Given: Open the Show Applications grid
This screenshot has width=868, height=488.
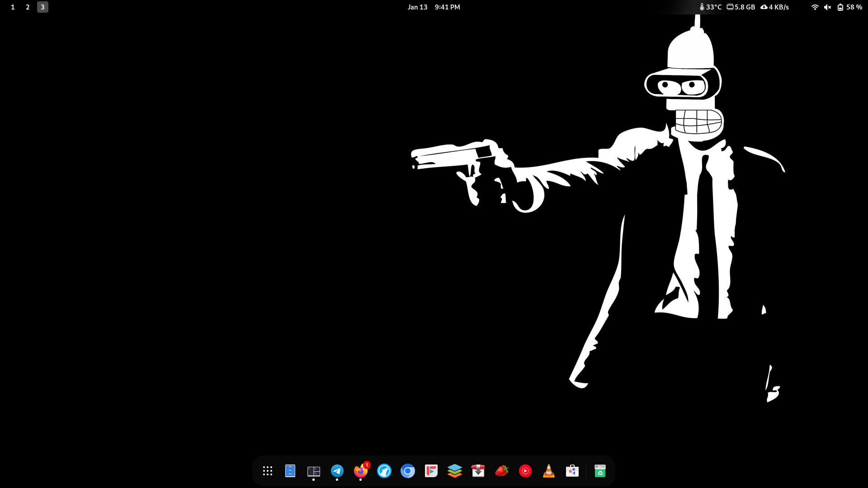Looking at the screenshot, I should 268,471.
